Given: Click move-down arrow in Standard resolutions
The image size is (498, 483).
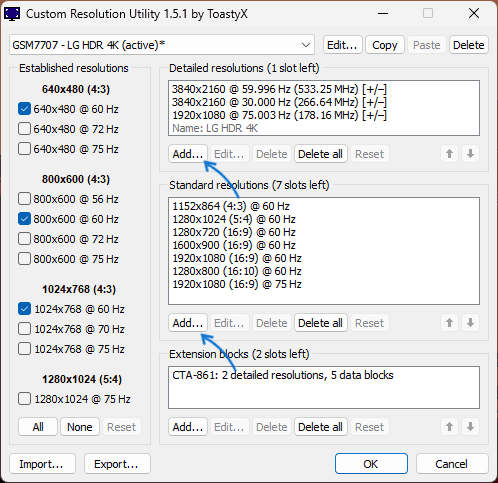Looking at the screenshot, I should 470,323.
